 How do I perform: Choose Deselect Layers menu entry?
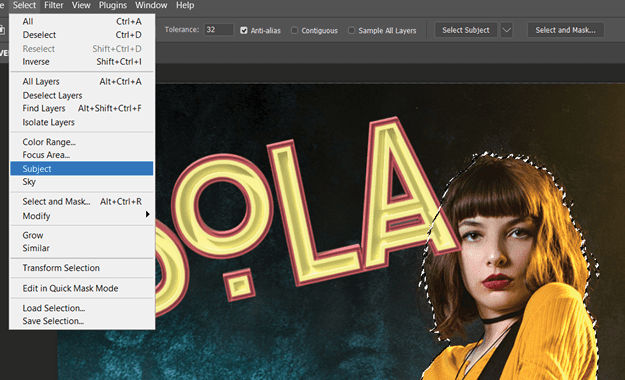(82, 96)
